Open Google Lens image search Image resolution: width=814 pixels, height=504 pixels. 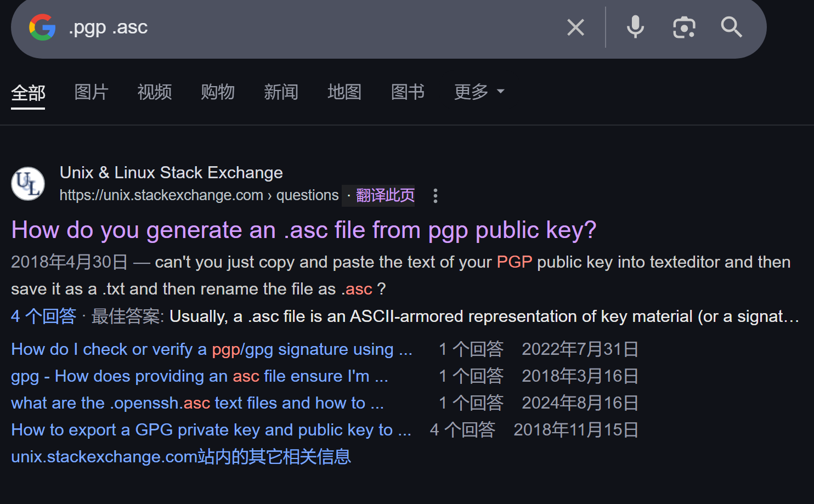click(683, 27)
